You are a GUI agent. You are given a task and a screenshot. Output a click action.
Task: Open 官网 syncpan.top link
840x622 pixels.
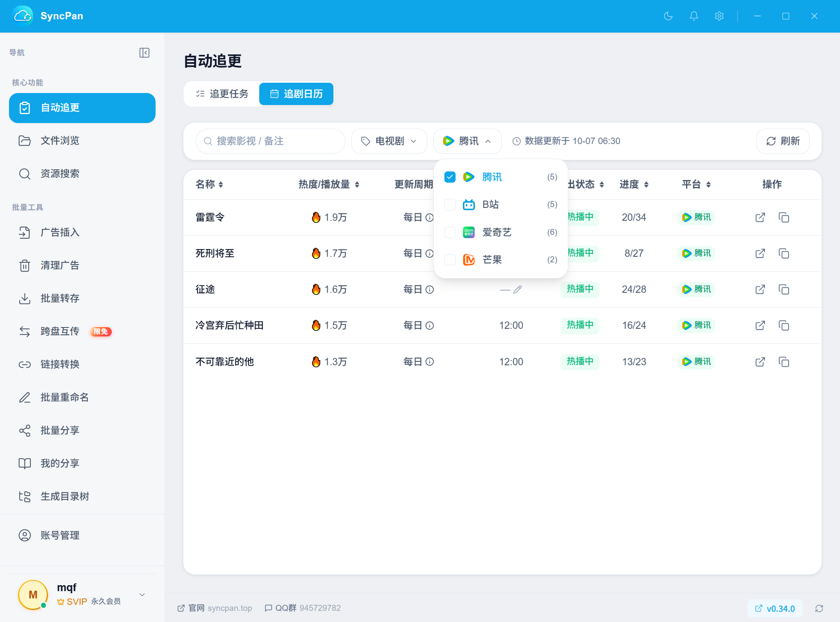pos(215,608)
